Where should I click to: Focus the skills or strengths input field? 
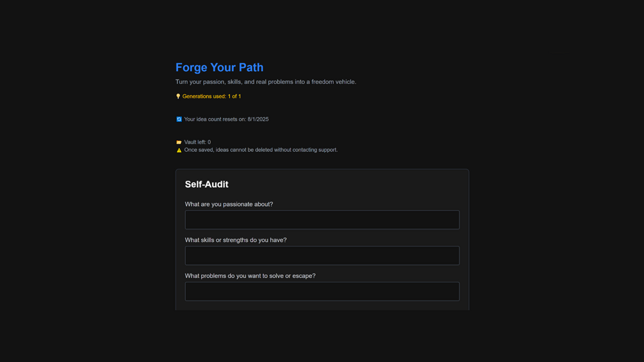click(322, 256)
